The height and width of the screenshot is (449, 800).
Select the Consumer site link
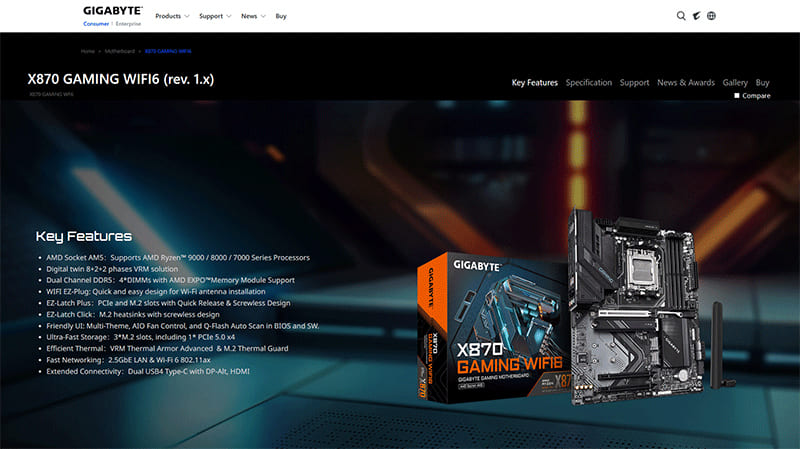click(96, 23)
